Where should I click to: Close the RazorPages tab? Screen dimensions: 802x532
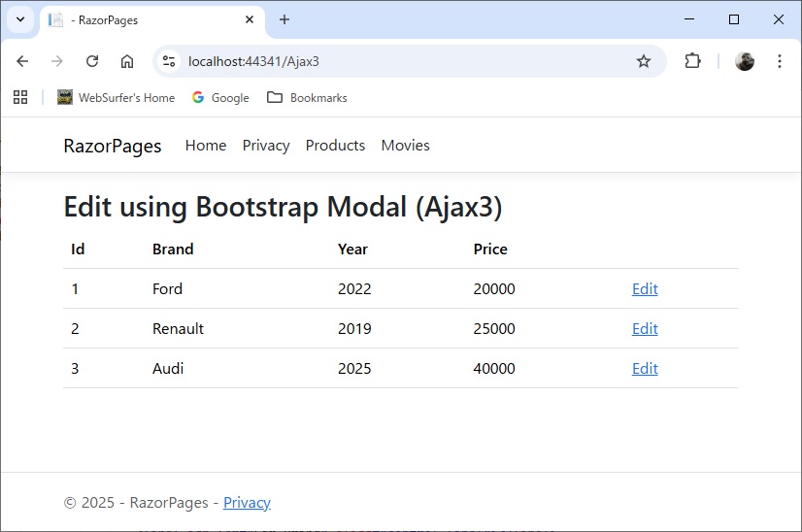(x=250, y=19)
